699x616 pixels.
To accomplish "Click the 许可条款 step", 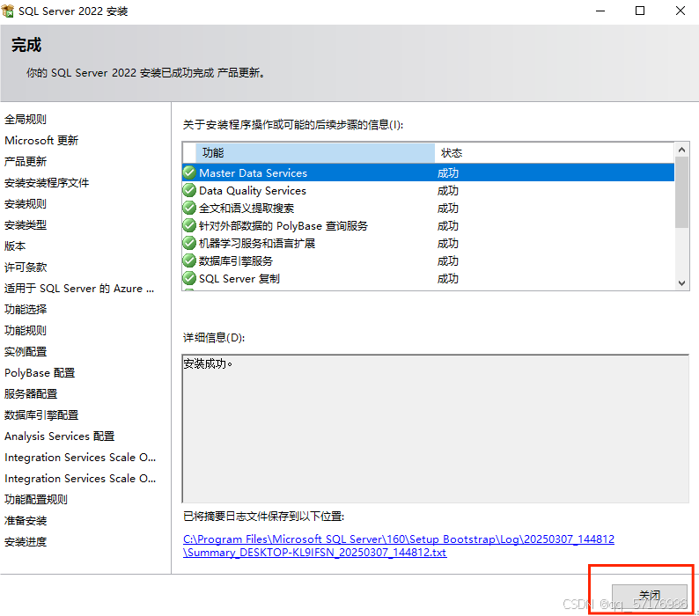I will pos(26,268).
